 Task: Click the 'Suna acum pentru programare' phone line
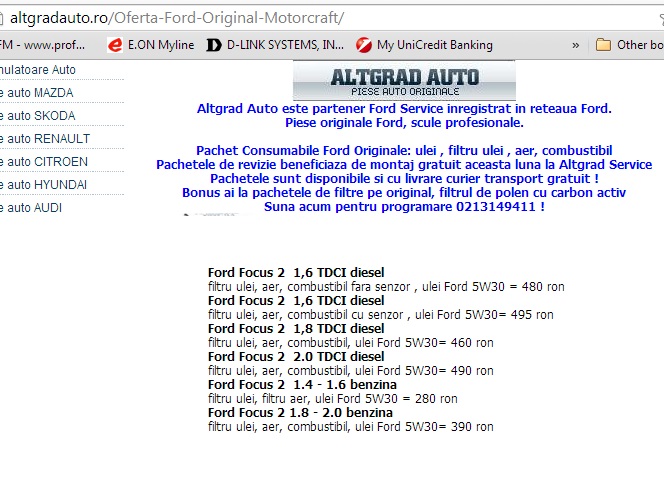[x=404, y=207]
